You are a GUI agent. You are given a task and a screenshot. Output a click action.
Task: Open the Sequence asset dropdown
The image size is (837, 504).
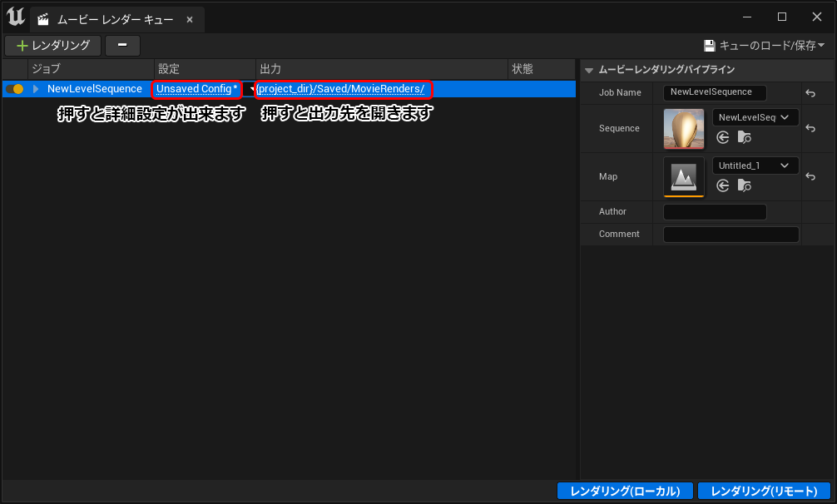(755, 117)
